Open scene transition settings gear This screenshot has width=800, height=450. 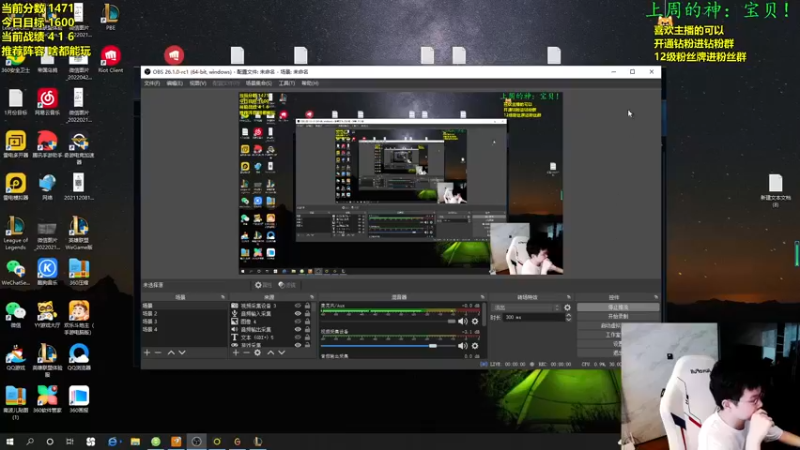(x=567, y=308)
